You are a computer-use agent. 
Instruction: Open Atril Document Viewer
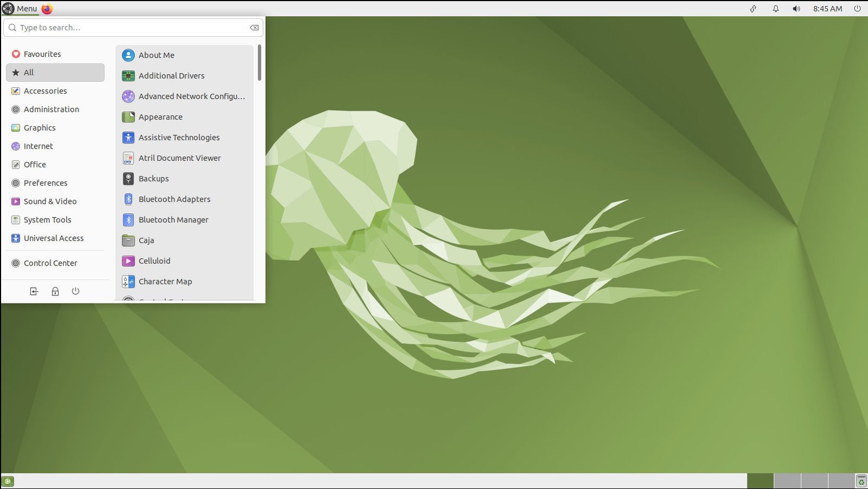[179, 158]
